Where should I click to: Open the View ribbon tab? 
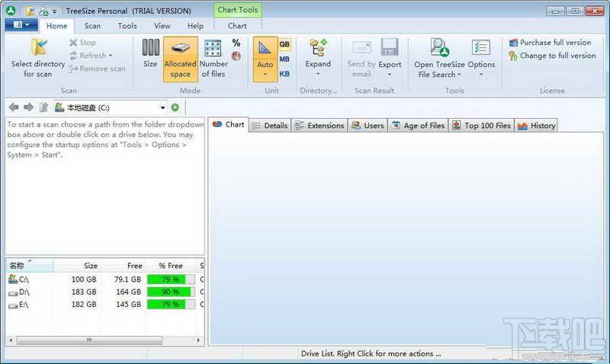162,26
